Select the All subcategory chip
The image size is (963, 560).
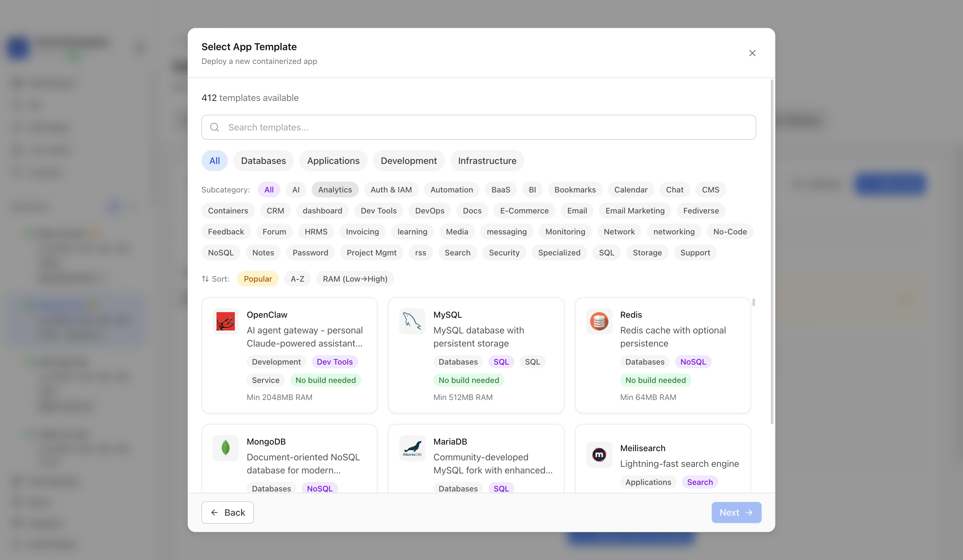tap(269, 190)
